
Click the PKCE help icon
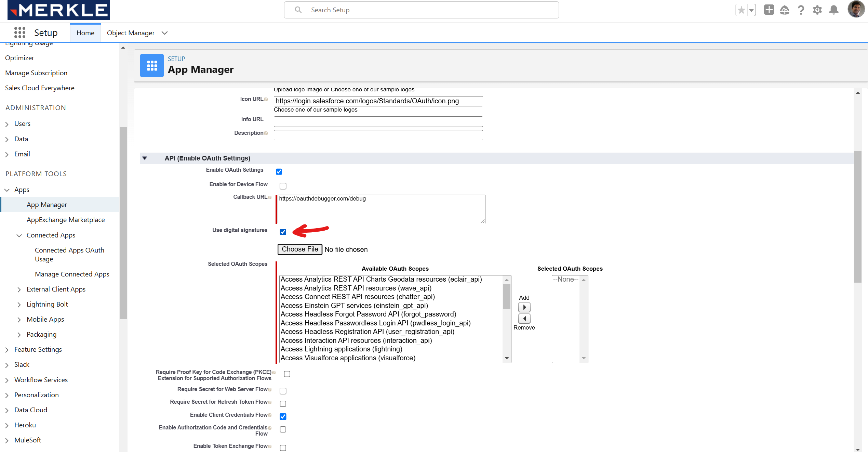pos(274,372)
